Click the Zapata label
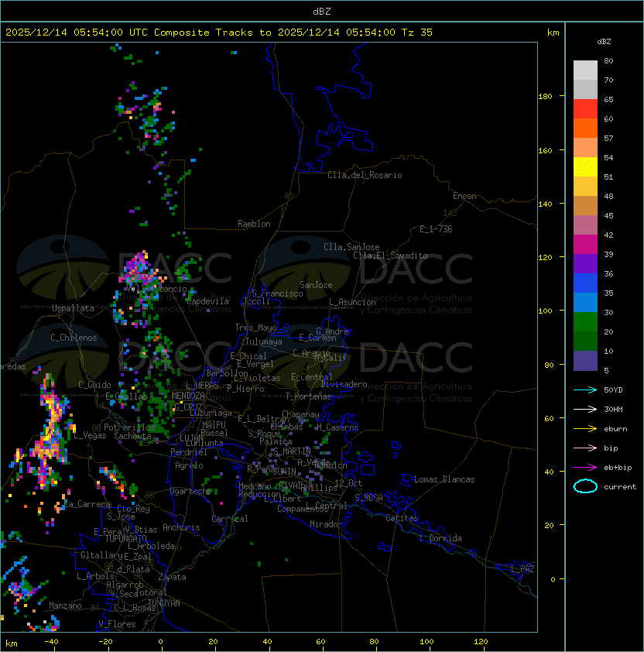Screen dimensions: 644x652 pos(172,577)
